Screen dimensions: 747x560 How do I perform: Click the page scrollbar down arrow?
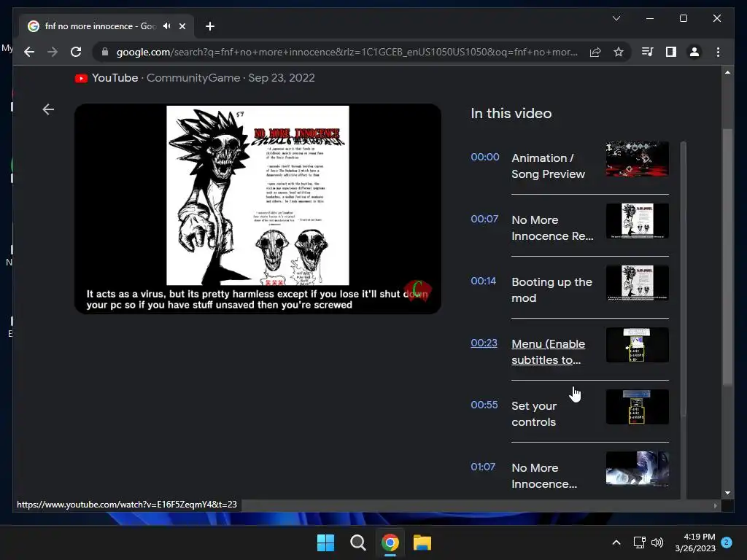[x=727, y=493]
